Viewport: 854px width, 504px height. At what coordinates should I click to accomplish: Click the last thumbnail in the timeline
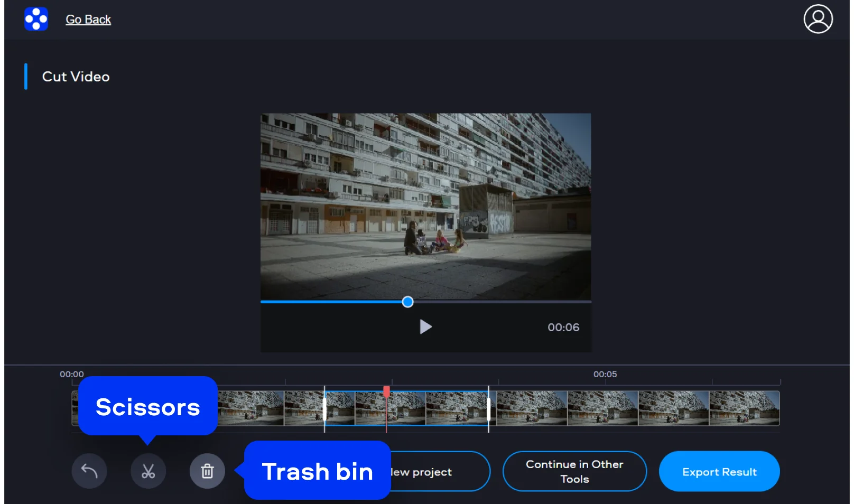(744, 408)
